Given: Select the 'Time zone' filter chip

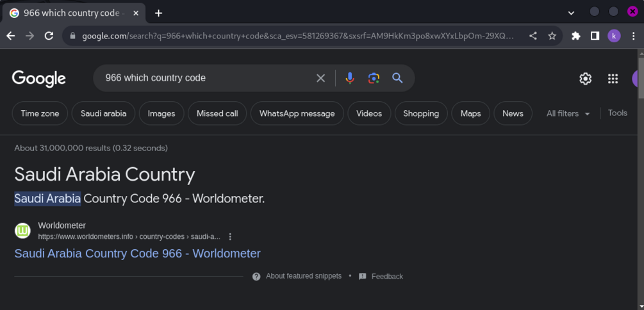Looking at the screenshot, I should [x=40, y=113].
